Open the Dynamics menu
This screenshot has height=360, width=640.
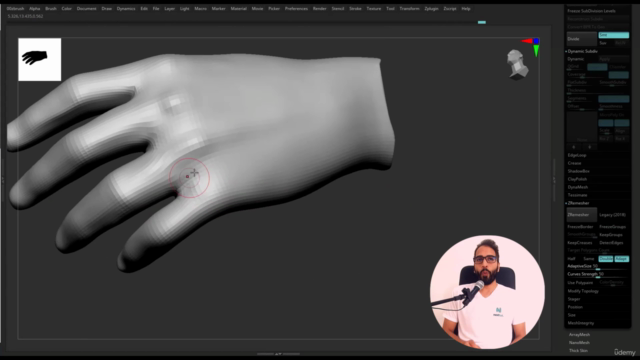(126, 9)
